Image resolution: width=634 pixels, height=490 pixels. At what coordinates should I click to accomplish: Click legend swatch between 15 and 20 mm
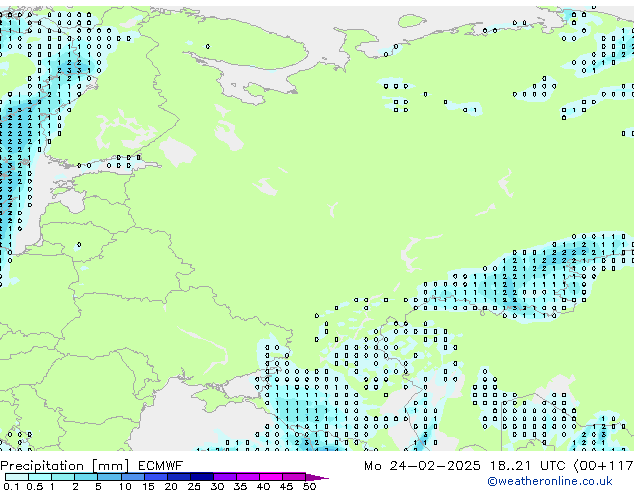coord(155,477)
